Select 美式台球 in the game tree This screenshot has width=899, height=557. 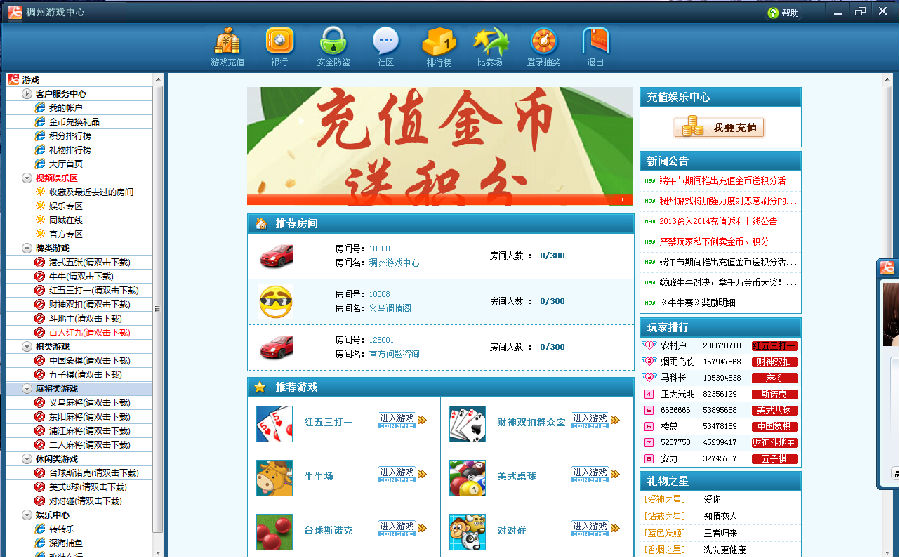pyautogui.click(x=87, y=487)
